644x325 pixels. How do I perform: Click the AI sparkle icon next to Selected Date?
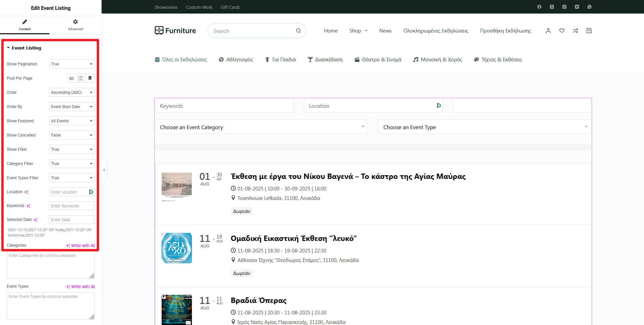coord(36,220)
